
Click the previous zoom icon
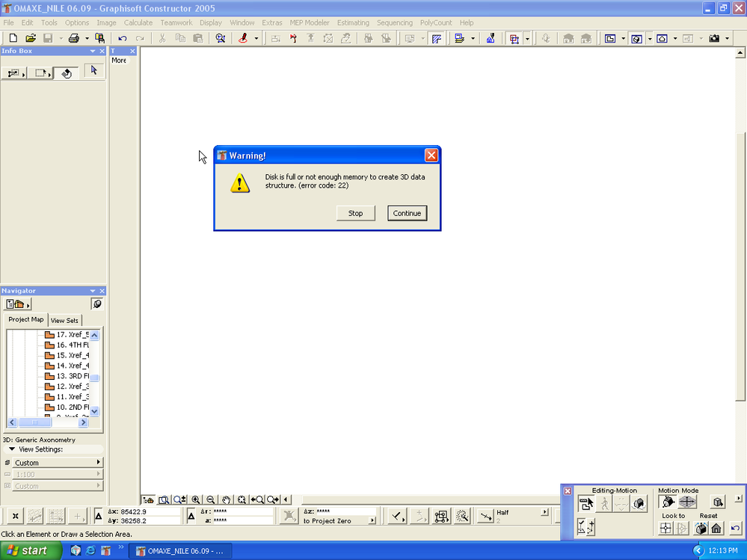pos(257,499)
